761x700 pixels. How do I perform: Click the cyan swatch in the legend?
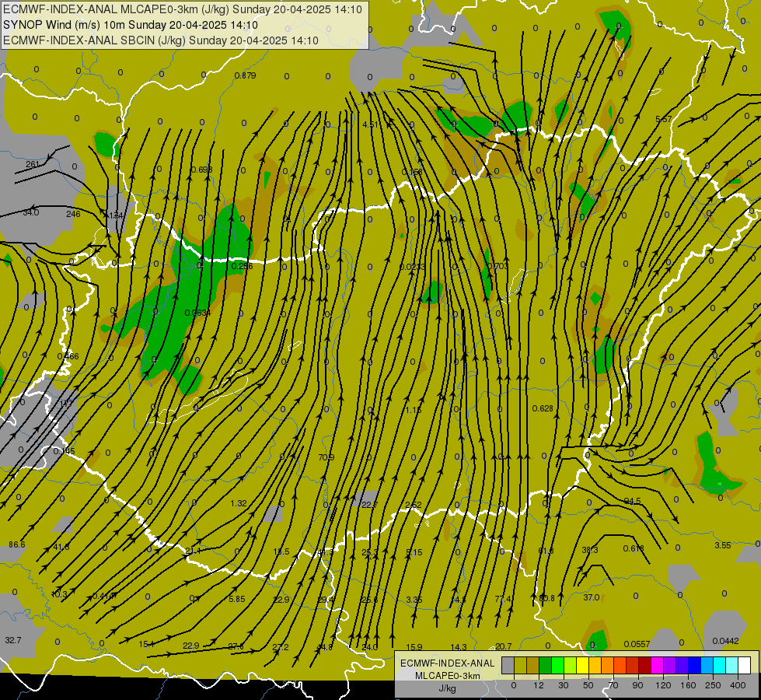[x=719, y=665]
